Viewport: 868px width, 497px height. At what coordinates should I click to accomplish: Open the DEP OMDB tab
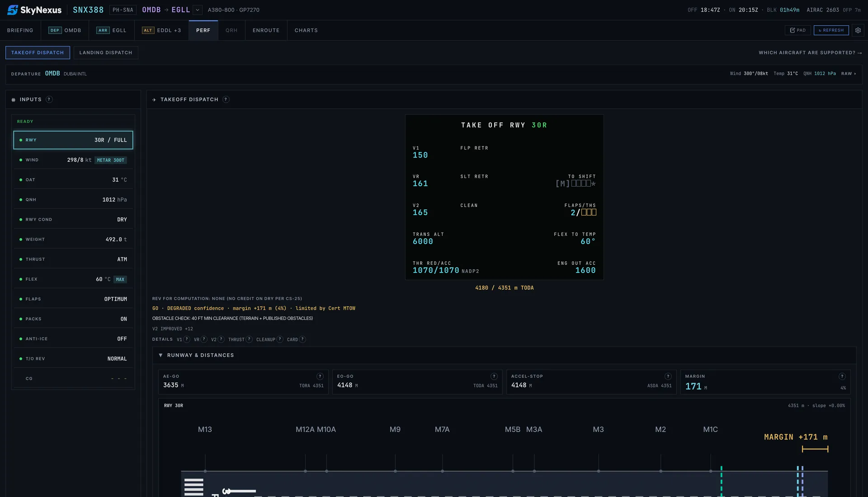coord(65,30)
